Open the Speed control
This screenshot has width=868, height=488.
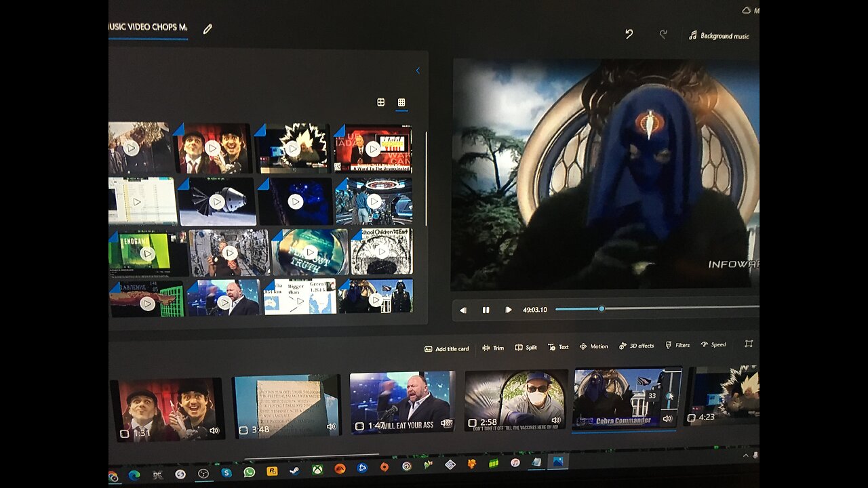click(x=713, y=344)
